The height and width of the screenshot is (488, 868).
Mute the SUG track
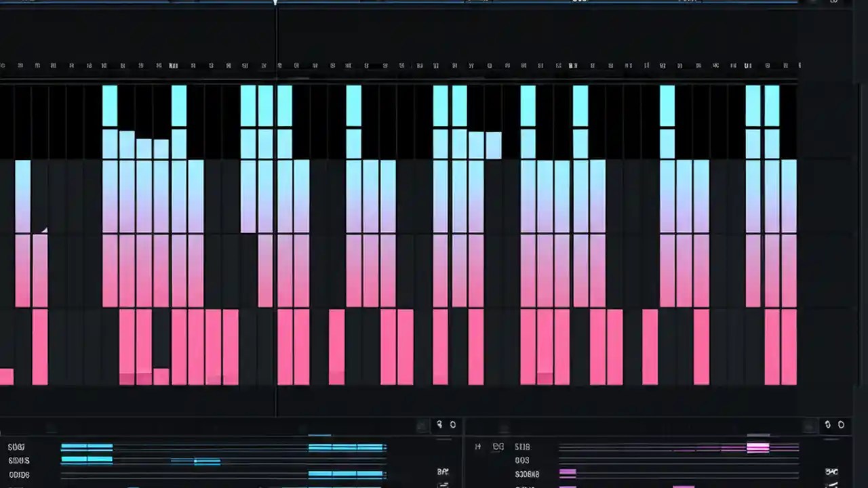(x=16, y=447)
